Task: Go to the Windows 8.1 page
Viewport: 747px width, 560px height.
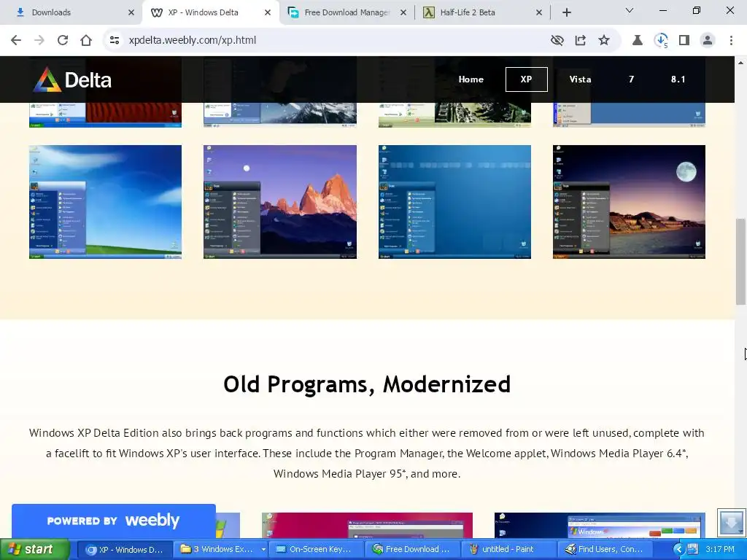Action: click(x=678, y=79)
